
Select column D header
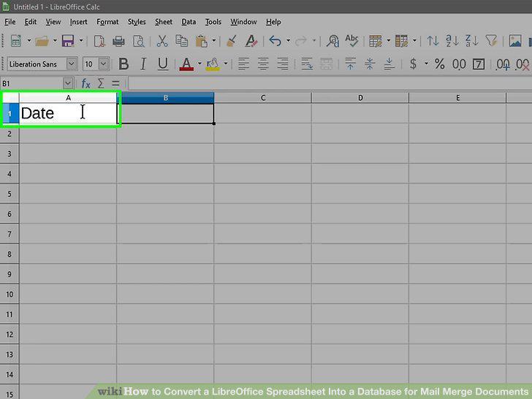coord(360,98)
